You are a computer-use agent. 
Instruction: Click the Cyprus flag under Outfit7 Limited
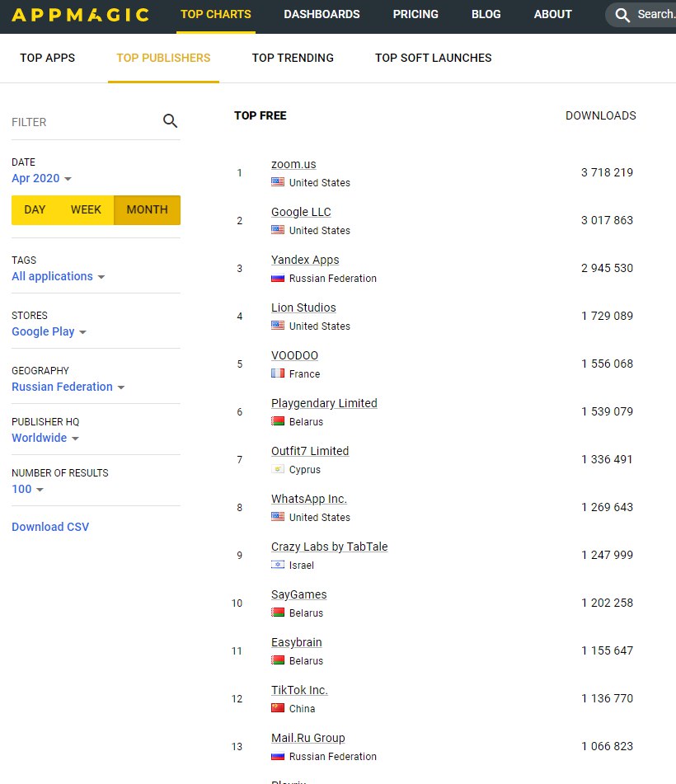tap(278, 469)
